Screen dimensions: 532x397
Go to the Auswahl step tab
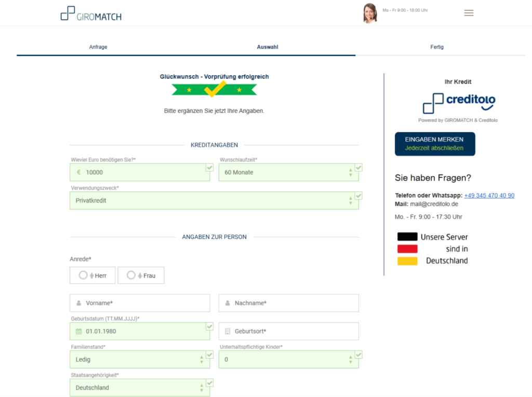(268, 47)
